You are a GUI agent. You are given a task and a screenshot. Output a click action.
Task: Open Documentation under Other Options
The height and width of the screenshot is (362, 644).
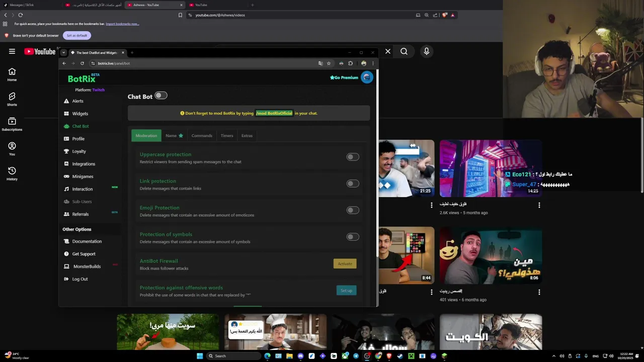(83, 241)
